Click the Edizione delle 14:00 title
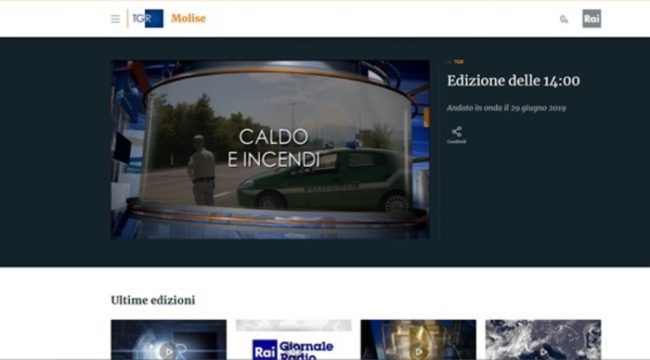 (513, 80)
